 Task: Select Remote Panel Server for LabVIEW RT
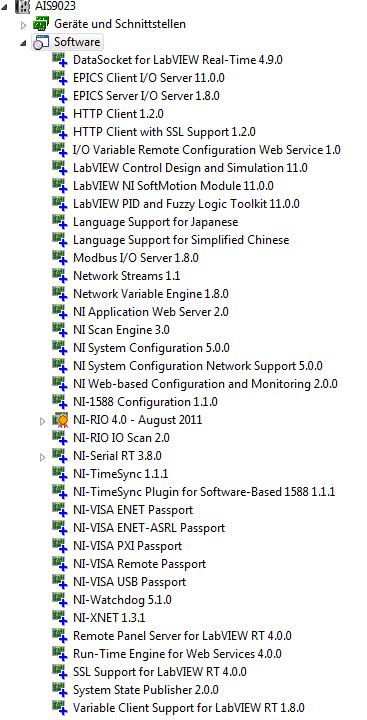182,636
